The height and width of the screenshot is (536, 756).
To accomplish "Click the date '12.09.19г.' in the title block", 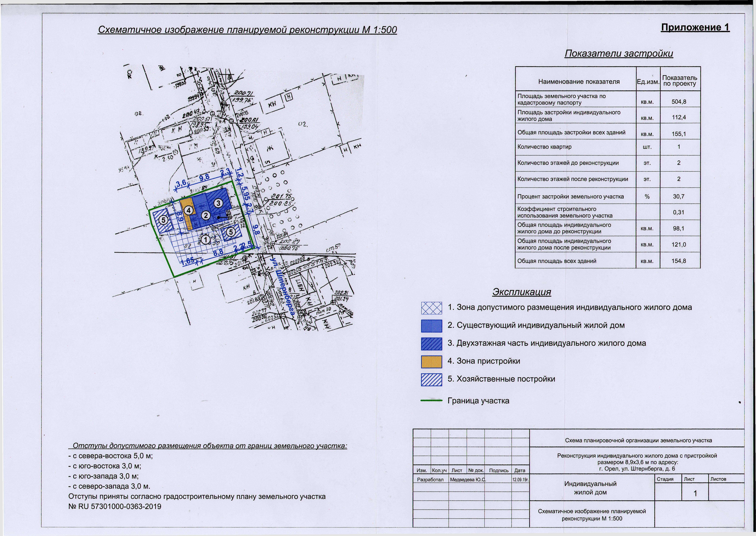I will click(x=520, y=480).
